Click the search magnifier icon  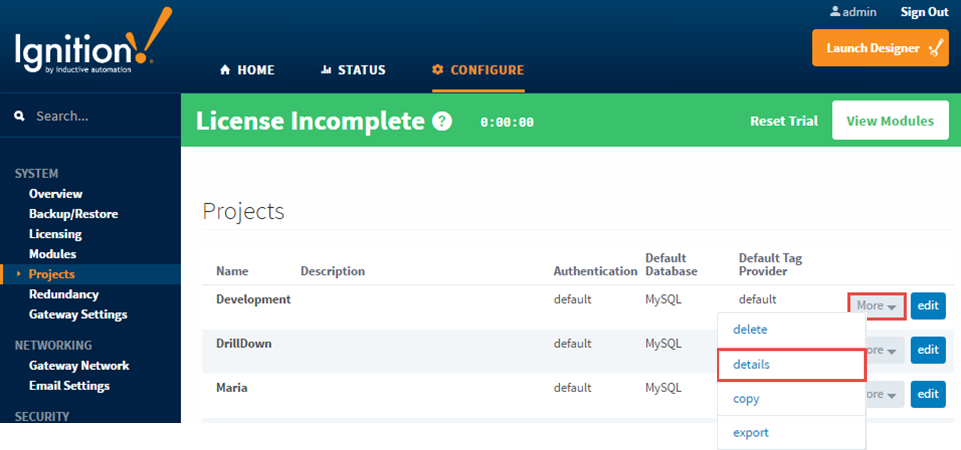click(x=20, y=116)
